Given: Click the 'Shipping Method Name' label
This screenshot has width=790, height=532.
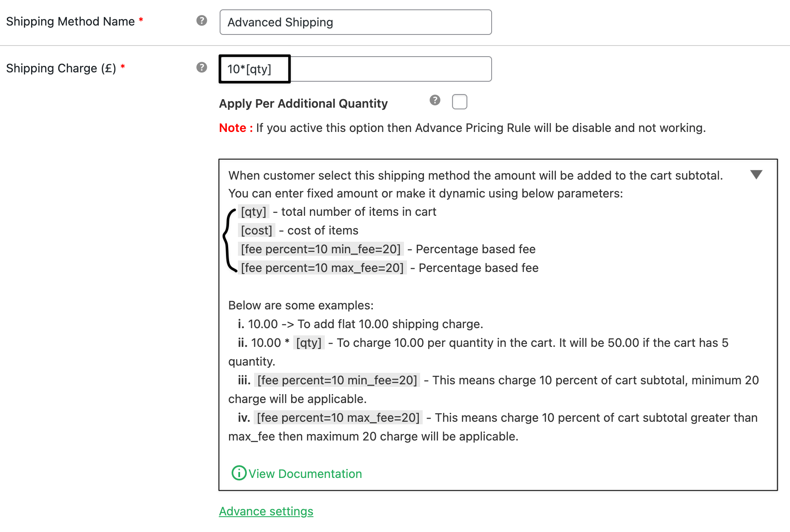Looking at the screenshot, I should 70,21.
